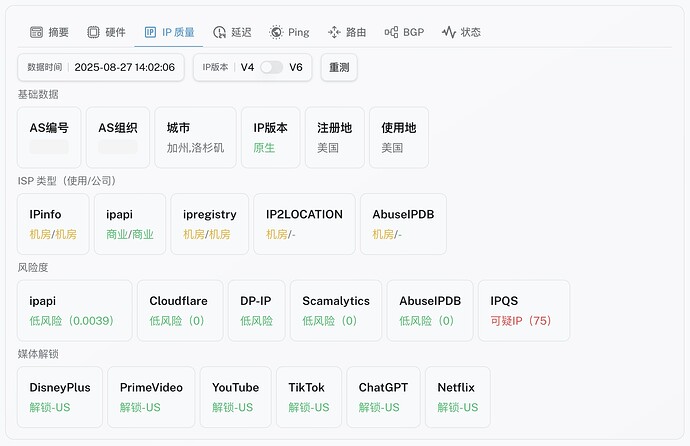690x446 pixels.
Task: Click the 硬件 hardware chip icon
Action: [x=93, y=32]
